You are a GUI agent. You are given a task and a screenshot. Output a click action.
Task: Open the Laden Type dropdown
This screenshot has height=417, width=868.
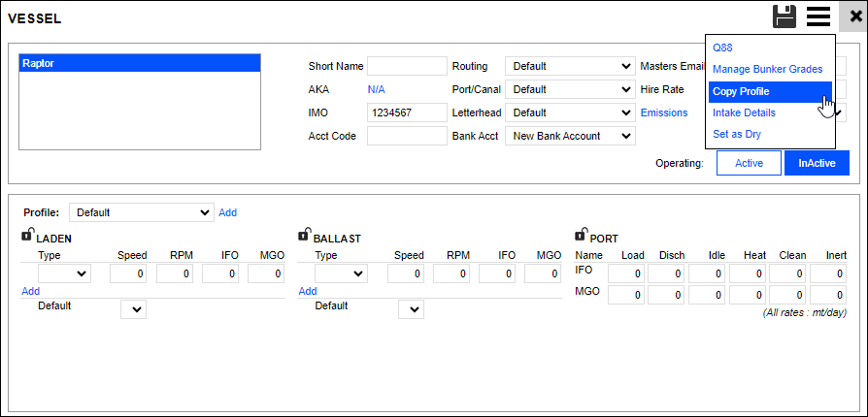64,274
